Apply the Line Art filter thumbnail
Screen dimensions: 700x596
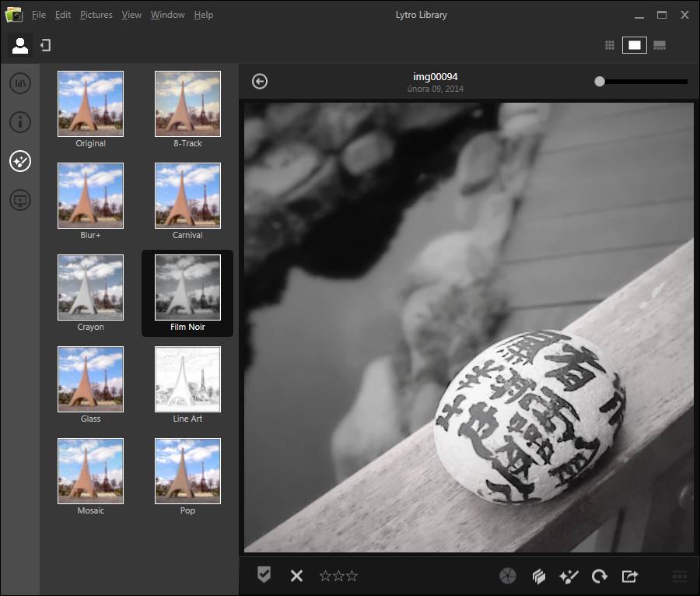187,379
